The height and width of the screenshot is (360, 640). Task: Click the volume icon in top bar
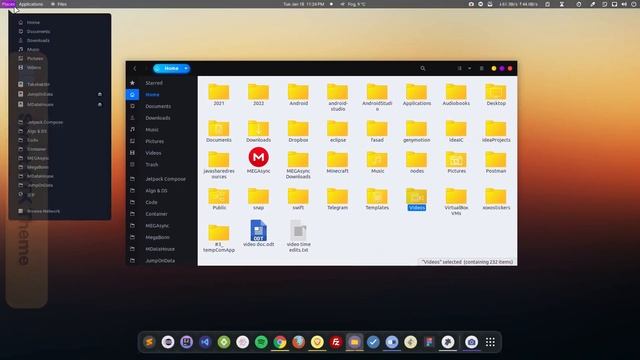[x=624, y=4]
